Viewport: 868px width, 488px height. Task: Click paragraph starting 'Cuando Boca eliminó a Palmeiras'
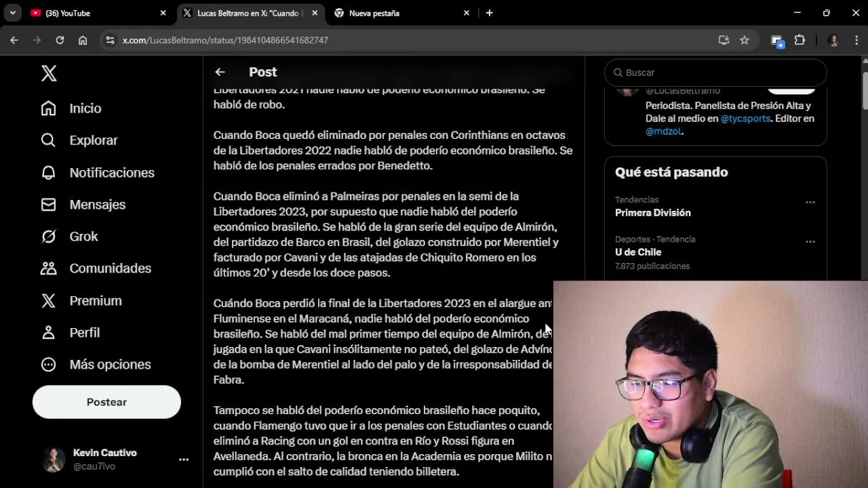click(x=387, y=235)
